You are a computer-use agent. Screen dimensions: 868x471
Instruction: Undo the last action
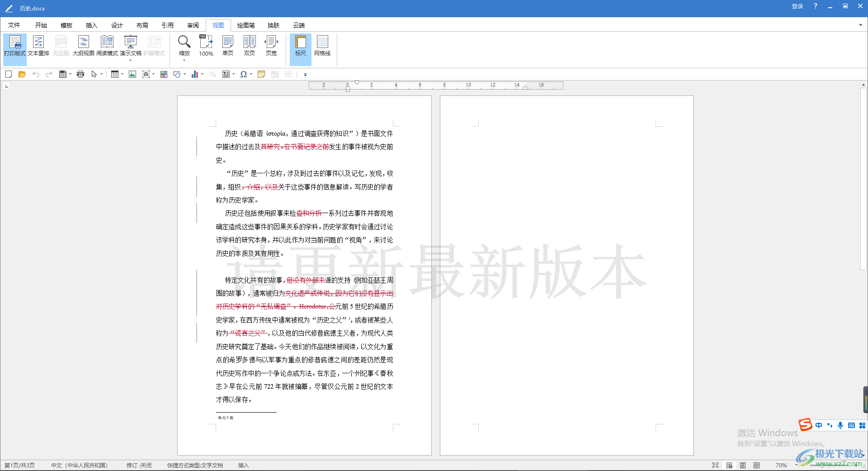pos(36,74)
